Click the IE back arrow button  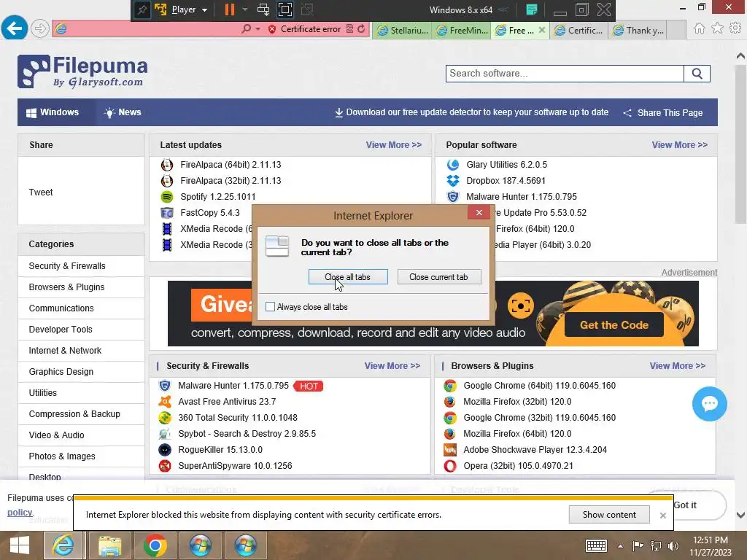click(15, 28)
